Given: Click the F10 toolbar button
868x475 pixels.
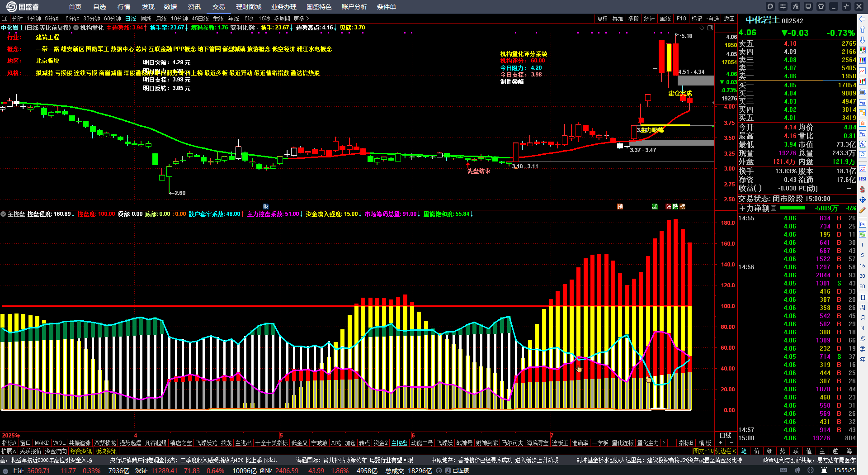Looking at the screenshot, I should tap(681, 19).
